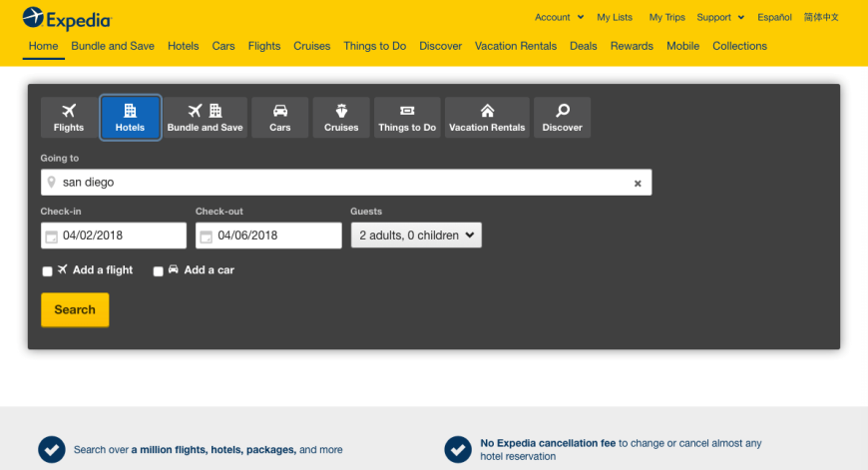868x470 pixels.
Task: Focus the Going to destination field
Action: point(346,183)
